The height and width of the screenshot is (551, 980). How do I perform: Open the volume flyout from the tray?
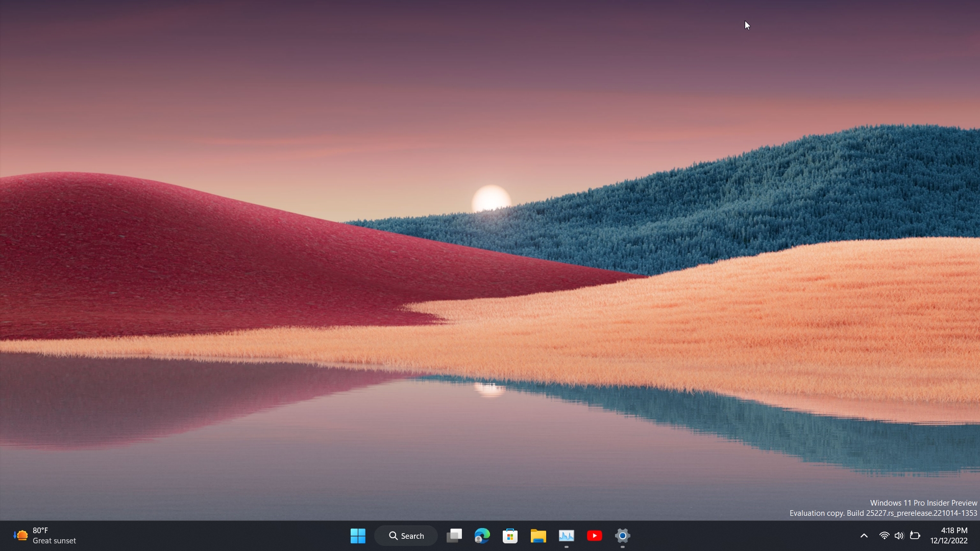click(899, 536)
